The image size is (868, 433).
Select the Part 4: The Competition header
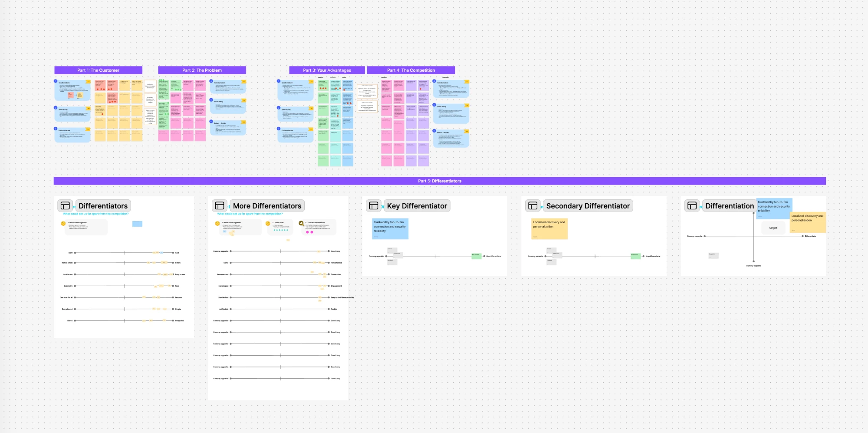click(411, 70)
